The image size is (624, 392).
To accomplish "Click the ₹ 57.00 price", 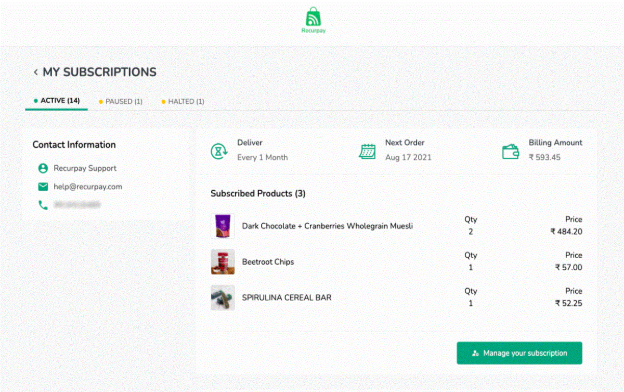I will pos(569,267).
